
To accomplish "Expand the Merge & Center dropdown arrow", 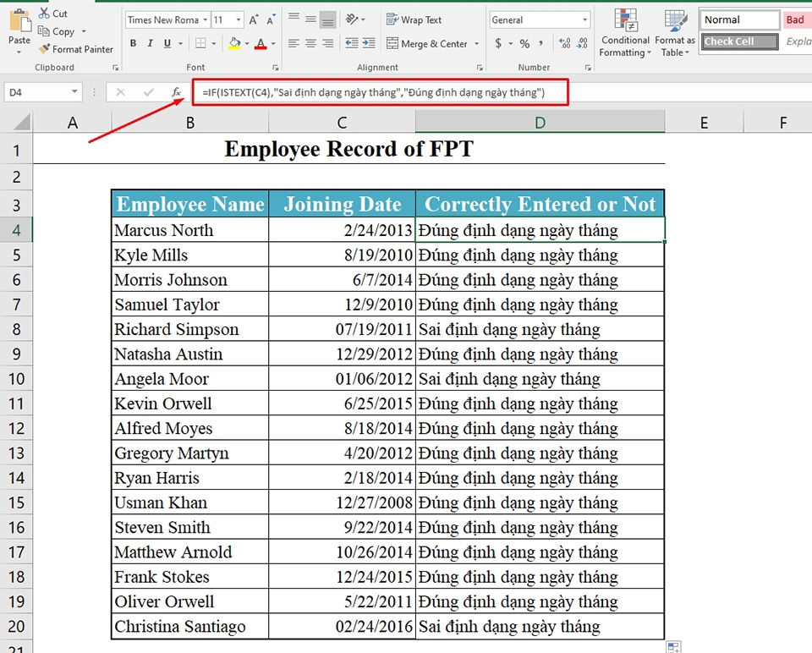I will tap(475, 41).
